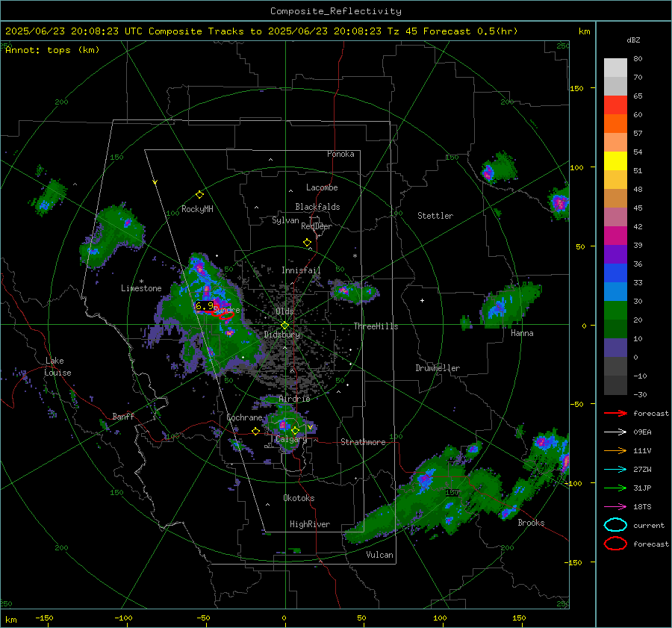Click the storm cell over Calgary

(x=287, y=429)
